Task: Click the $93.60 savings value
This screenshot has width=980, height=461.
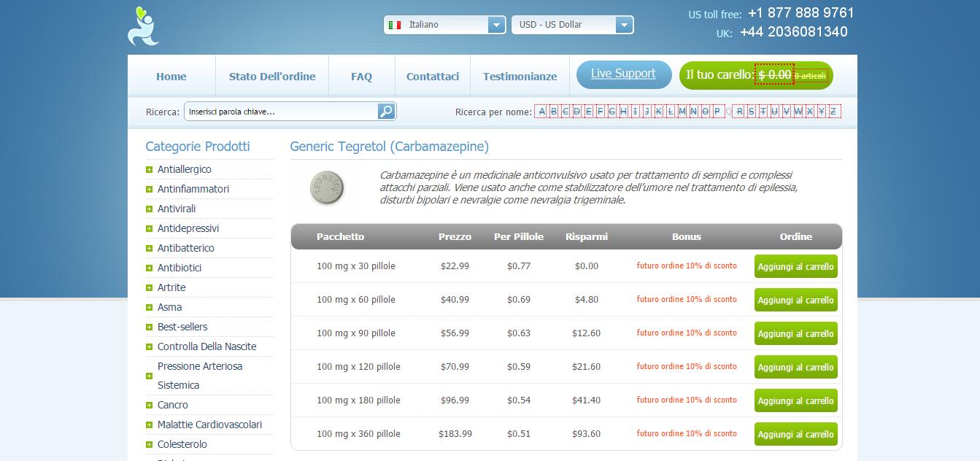Action: point(587,434)
